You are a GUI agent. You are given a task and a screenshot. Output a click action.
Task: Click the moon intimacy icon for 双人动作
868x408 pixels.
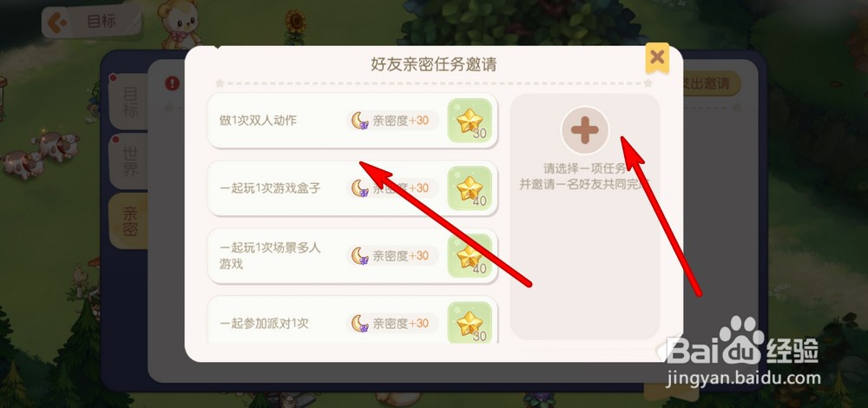click(360, 120)
